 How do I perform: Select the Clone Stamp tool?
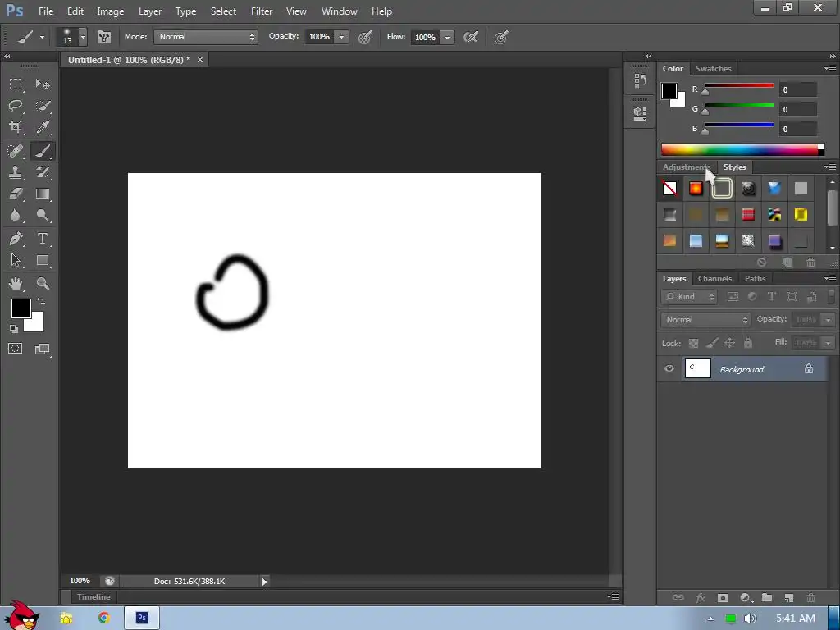click(x=16, y=172)
